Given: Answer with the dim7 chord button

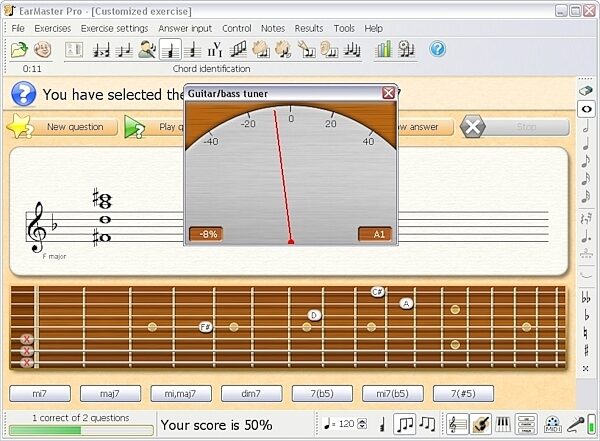Looking at the screenshot, I should click(251, 394).
